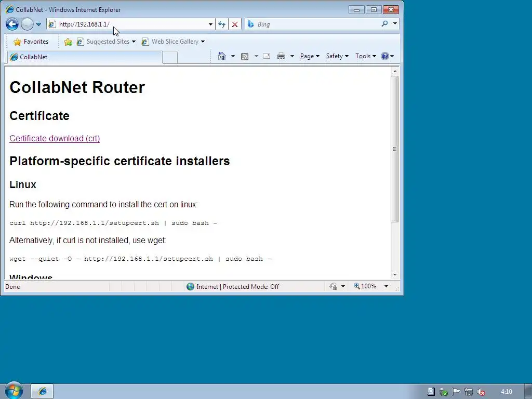
Task: Click the search magnifier icon
Action: pyautogui.click(x=384, y=24)
